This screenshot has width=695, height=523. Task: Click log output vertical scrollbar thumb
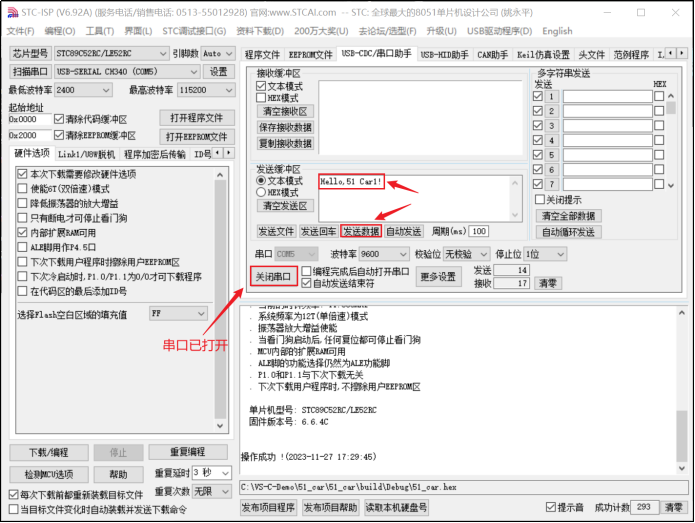[681, 436]
